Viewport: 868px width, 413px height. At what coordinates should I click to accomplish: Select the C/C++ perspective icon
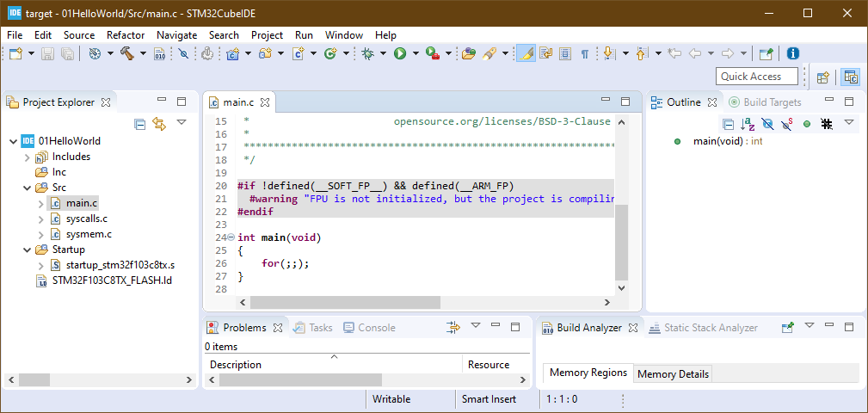click(x=850, y=77)
